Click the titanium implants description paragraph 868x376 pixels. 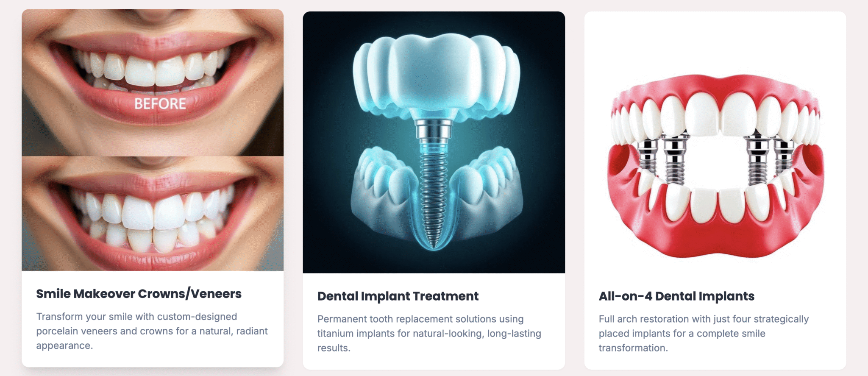429,333
